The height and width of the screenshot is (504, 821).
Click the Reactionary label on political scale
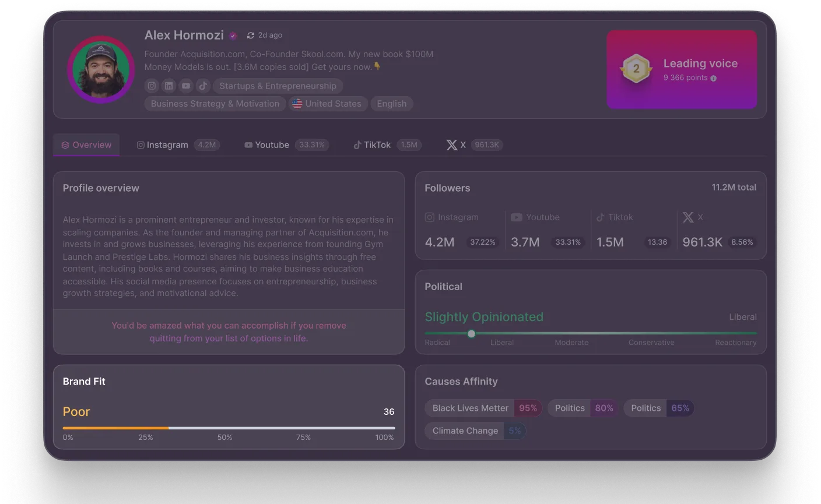point(736,343)
